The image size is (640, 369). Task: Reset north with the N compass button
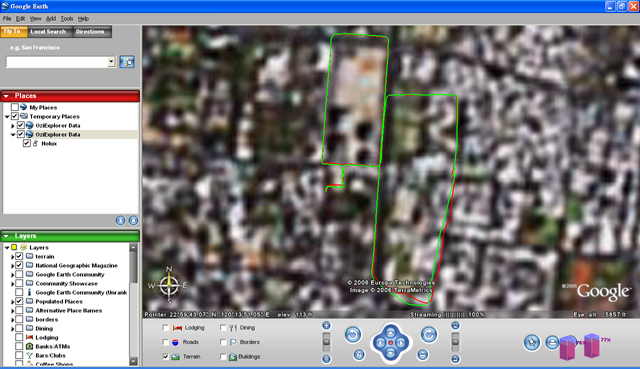[359, 355]
